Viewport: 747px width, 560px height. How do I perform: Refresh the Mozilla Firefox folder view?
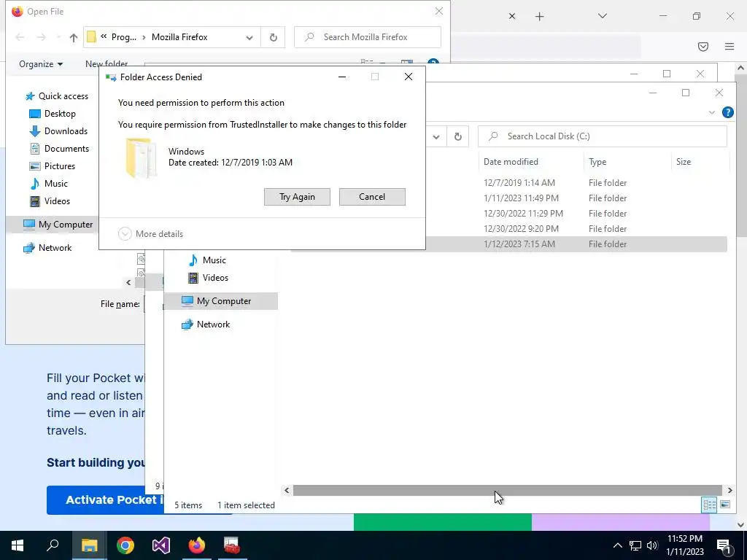[274, 37]
